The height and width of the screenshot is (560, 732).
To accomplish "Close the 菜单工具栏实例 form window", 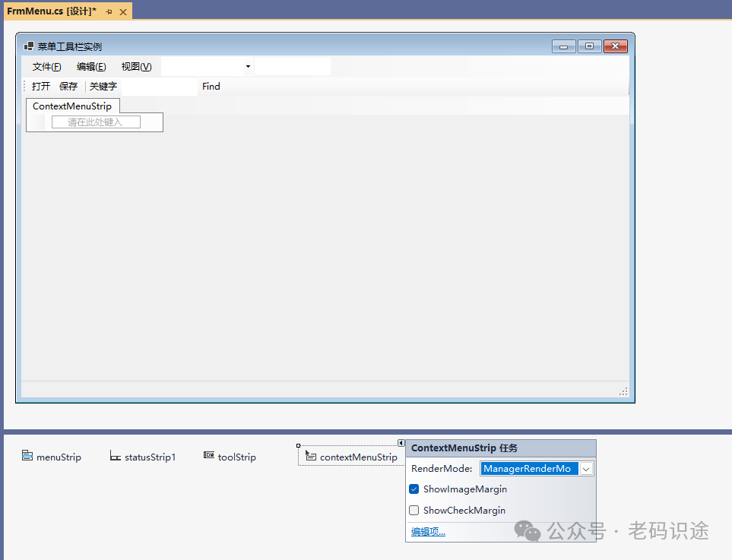I will [x=615, y=46].
